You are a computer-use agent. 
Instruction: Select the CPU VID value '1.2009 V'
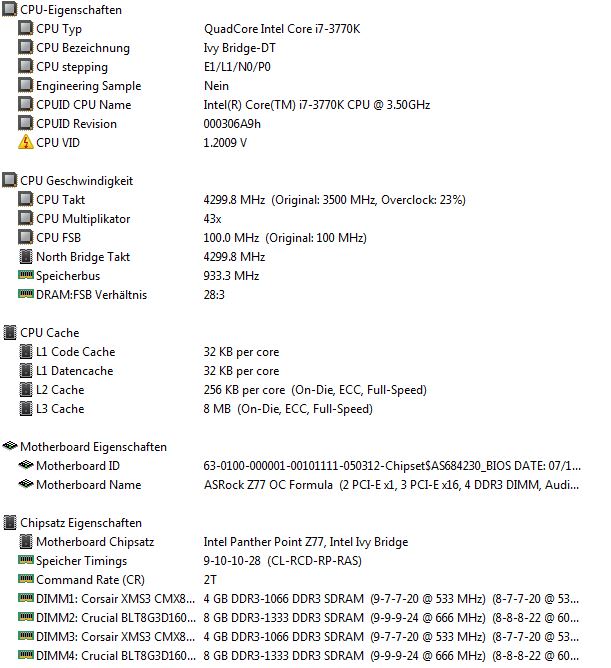(225, 143)
